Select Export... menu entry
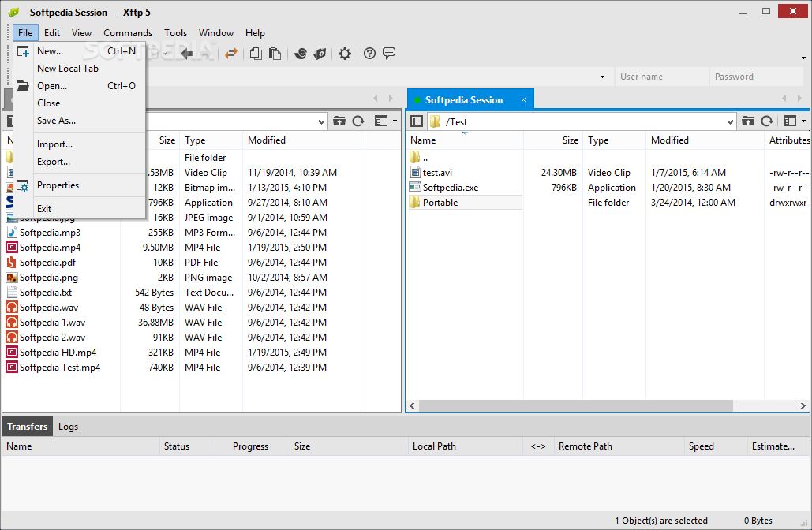 pyautogui.click(x=79, y=162)
